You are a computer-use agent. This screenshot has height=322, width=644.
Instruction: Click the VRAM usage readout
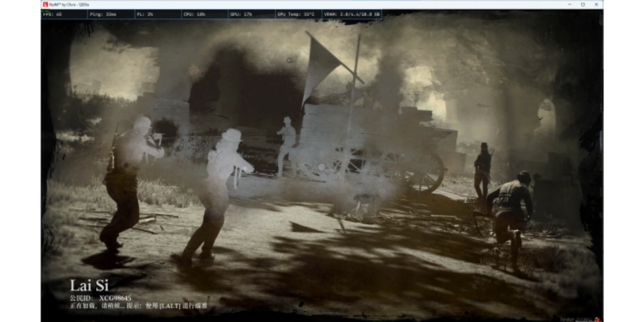tap(352, 14)
